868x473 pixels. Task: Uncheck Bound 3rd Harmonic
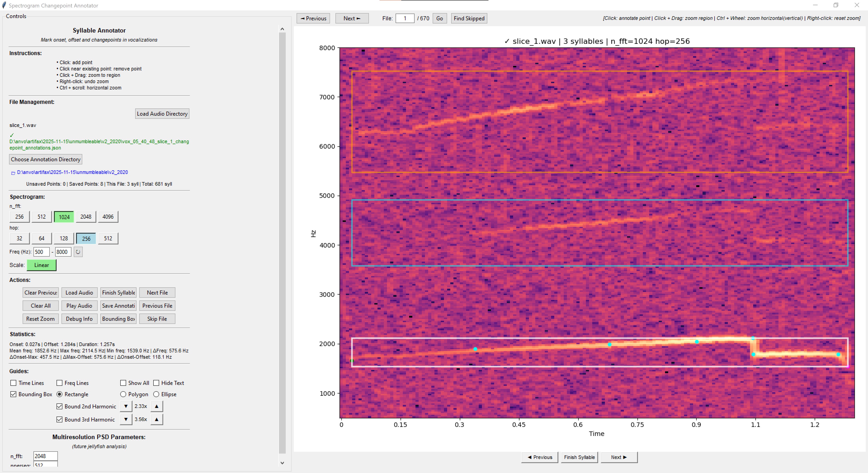[60, 419]
